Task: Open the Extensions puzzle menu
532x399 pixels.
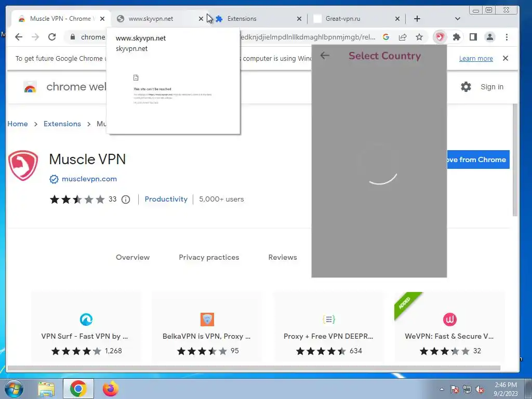Action: [x=457, y=37]
